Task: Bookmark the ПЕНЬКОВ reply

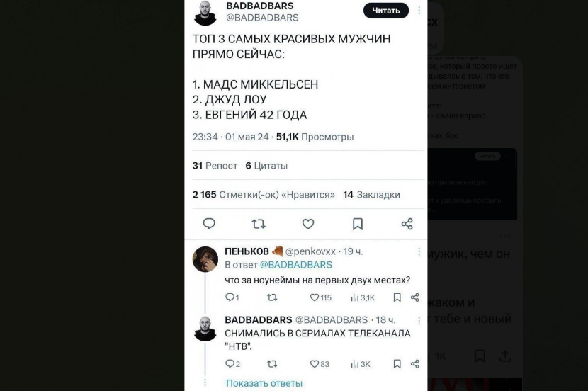Action: point(397,297)
